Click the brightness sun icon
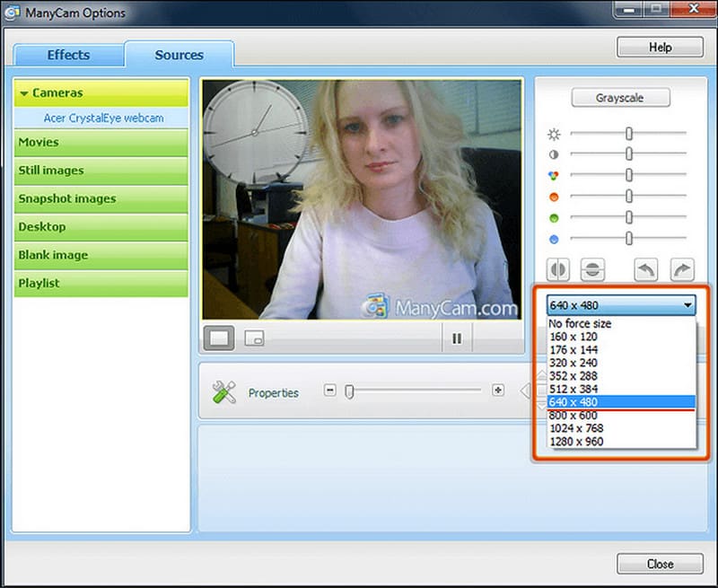Screen dimensions: 718x588 pos(555,134)
